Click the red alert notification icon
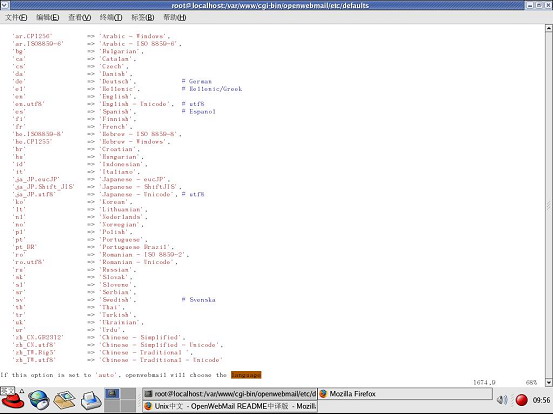The width and height of the screenshot is (553, 414). click(x=521, y=400)
